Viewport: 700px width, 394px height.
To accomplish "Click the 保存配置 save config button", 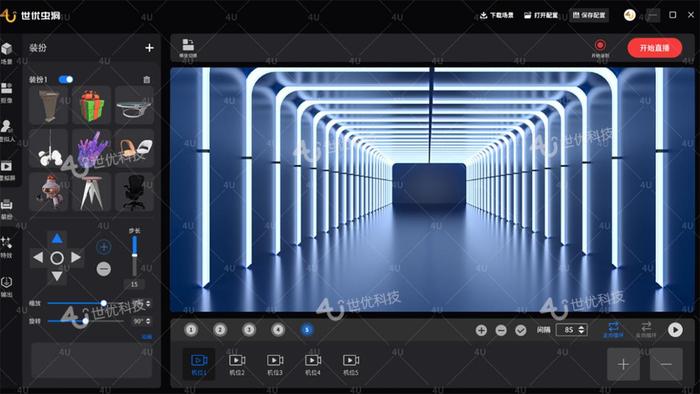I will coord(589,15).
